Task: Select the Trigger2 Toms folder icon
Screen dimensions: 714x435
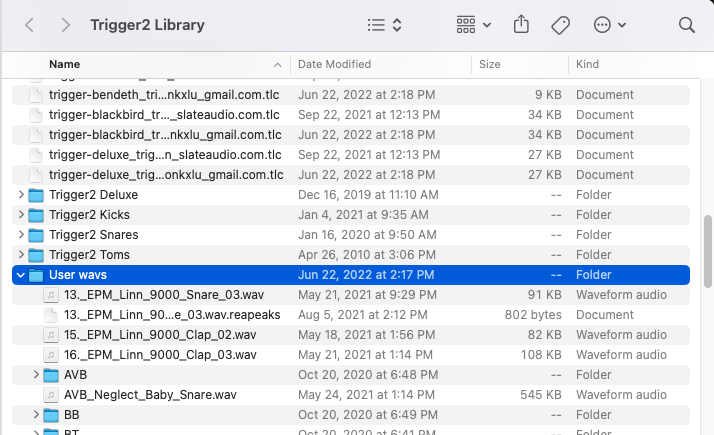Action: point(36,256)
